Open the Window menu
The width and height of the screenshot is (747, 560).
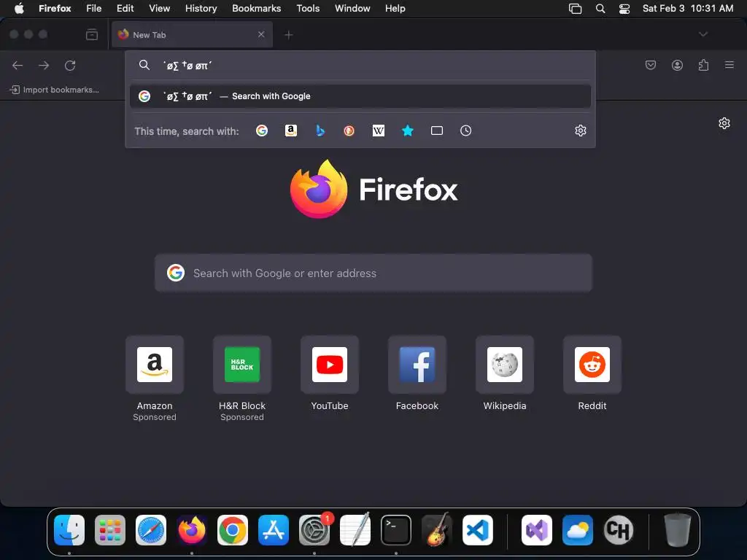click(x=352, y=8)
